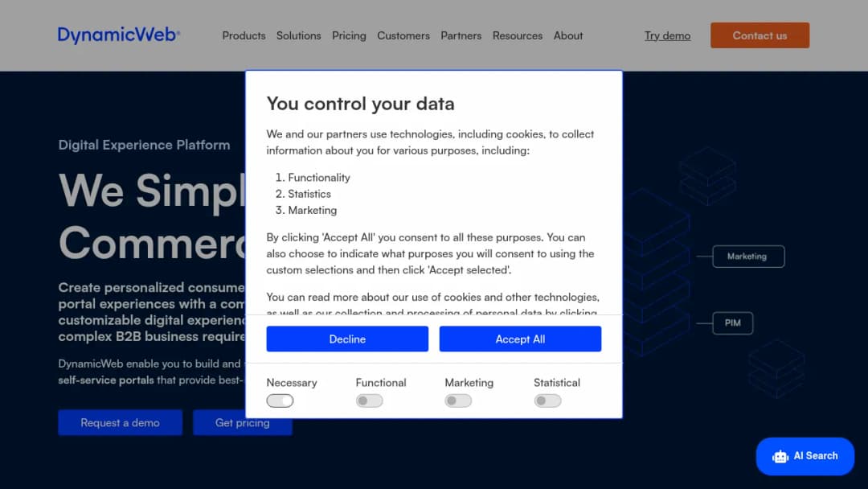Open the Products menu
This screenshot has width=868, height=489.
click(x=244, y=35)
